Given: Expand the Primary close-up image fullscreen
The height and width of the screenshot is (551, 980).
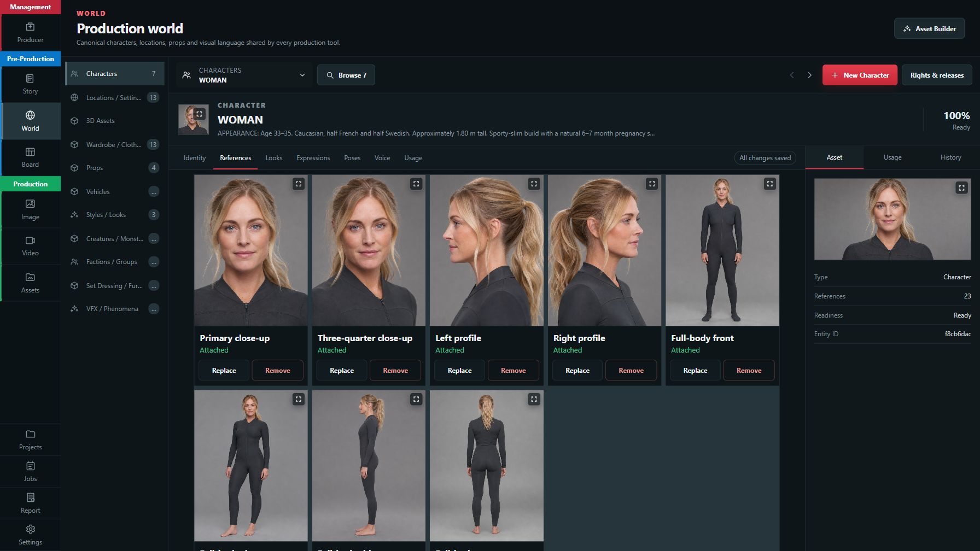Looking at the screenshot, I should 299,184.
